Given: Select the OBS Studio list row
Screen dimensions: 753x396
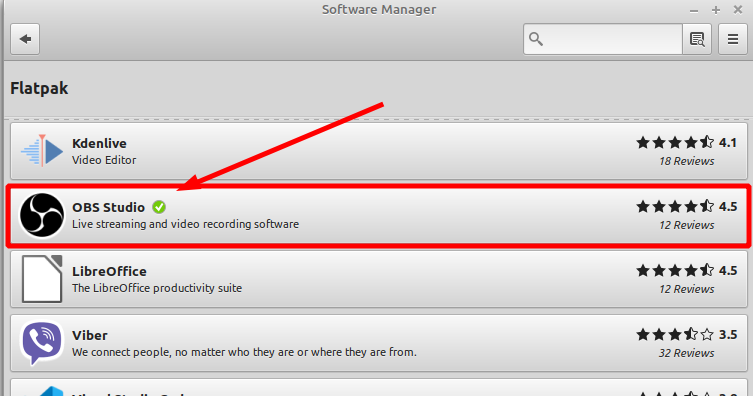Looking at the screenshot, I should coord(379,215).
